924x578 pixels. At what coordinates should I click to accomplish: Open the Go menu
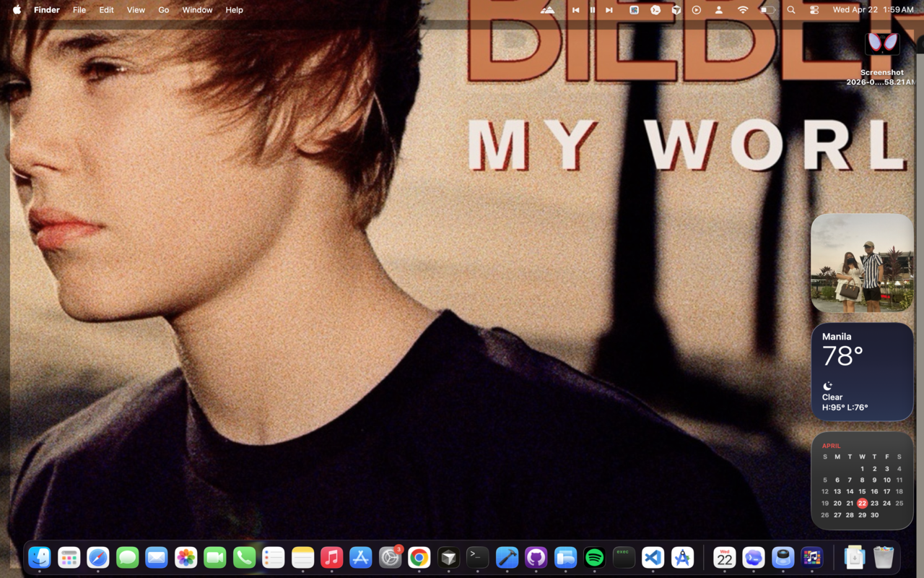point(164,10)
